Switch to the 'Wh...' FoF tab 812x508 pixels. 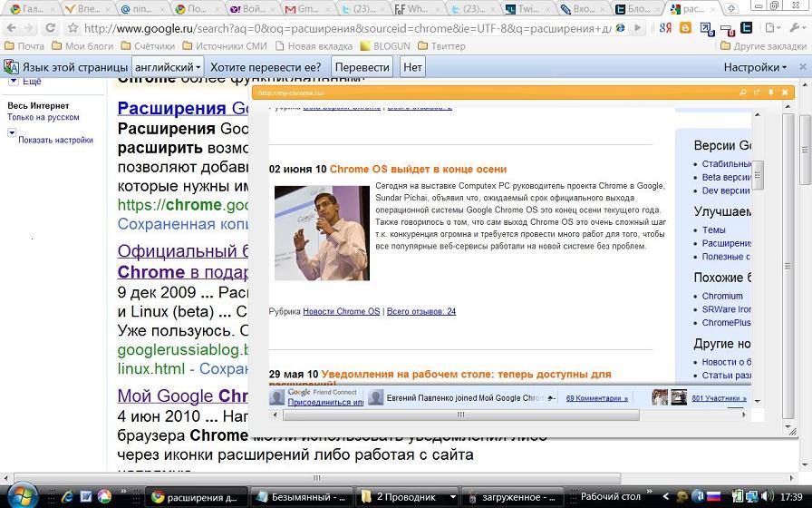coord(417,8)
